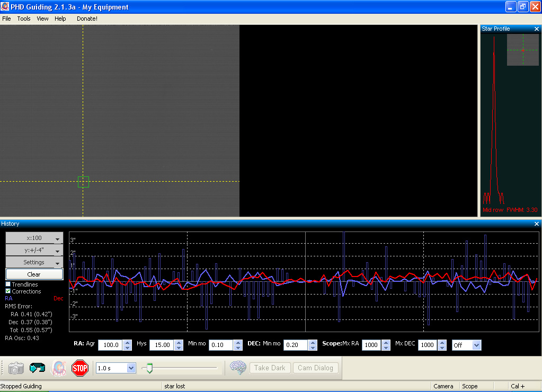Click the gamma slider thumb
Screen dimensions: 542x392
tap(149, 368)
